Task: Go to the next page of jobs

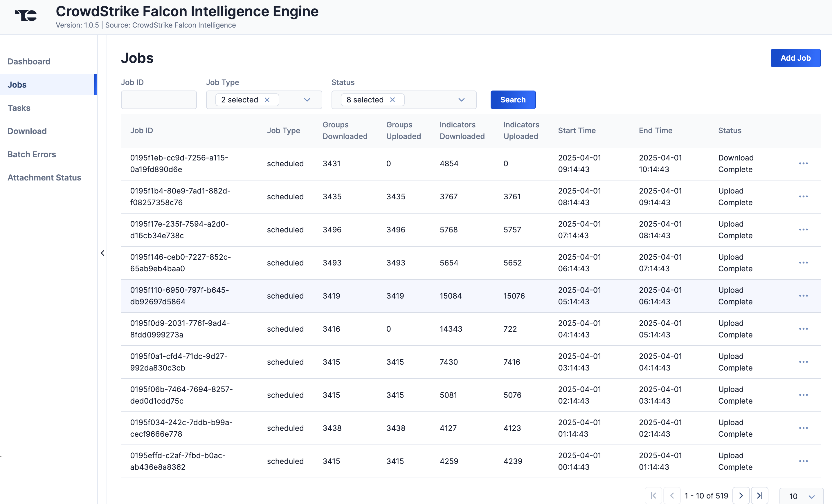Action: (x=741, y=495)
